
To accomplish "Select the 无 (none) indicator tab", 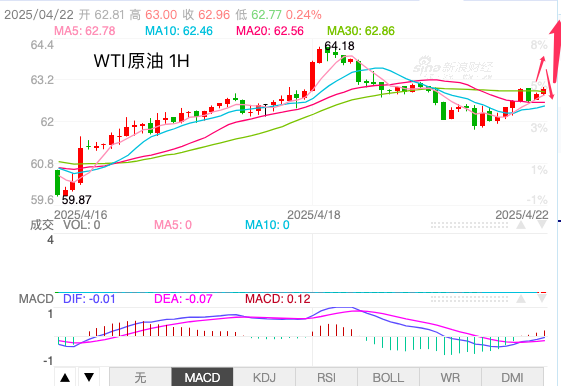I will point(140,377).
